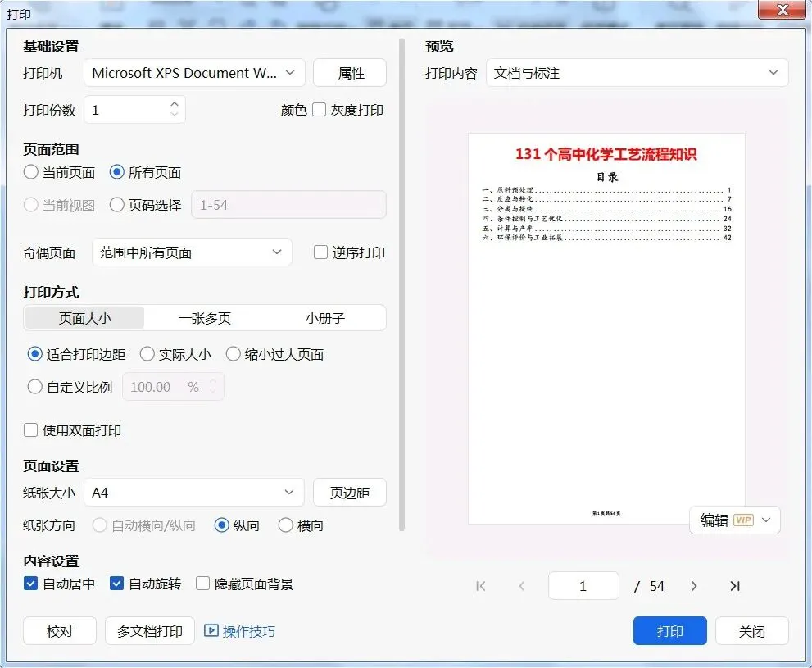Open the 纸张大小 A4 dropdown
Viewport: 812px width, 668px height.
[193, 493]
